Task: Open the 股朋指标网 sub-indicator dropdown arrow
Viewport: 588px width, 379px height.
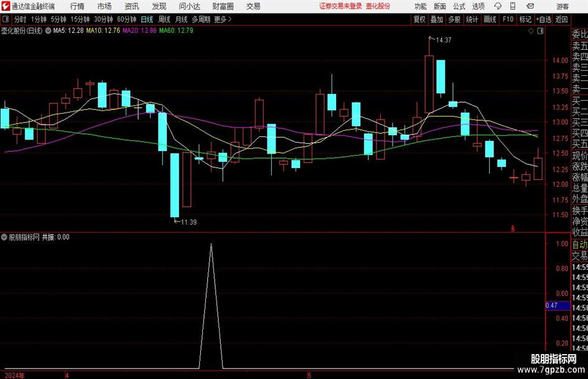Action: point(4,237)
